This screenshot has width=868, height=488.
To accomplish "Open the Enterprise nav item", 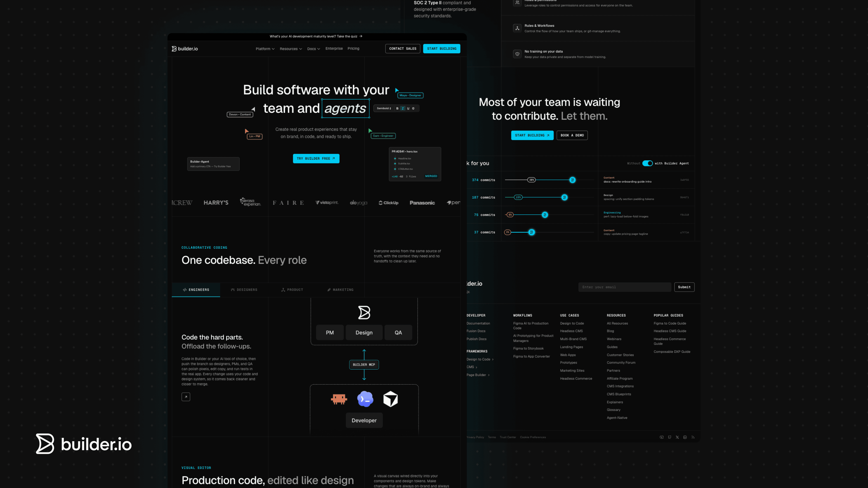I will tap(334, 49).
